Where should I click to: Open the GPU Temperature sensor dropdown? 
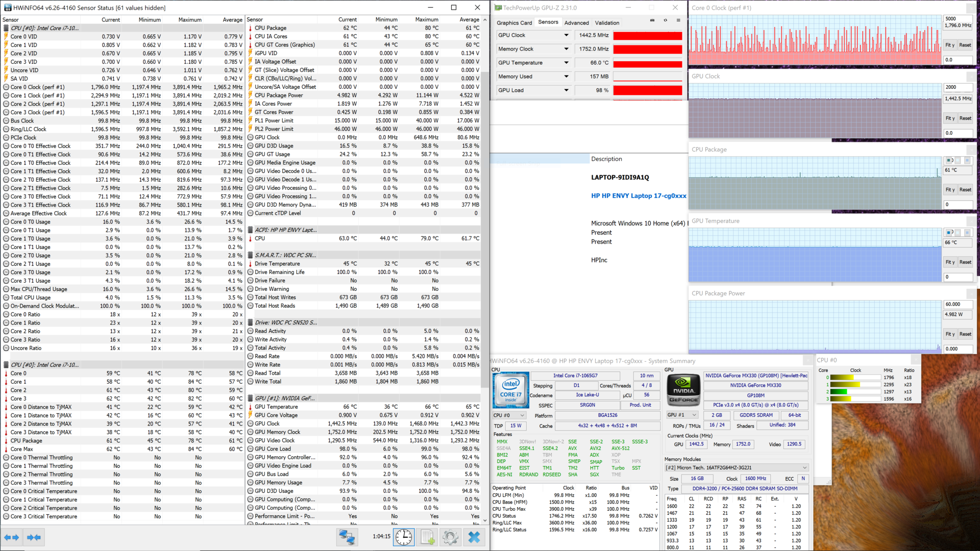(x=566, y=63)
